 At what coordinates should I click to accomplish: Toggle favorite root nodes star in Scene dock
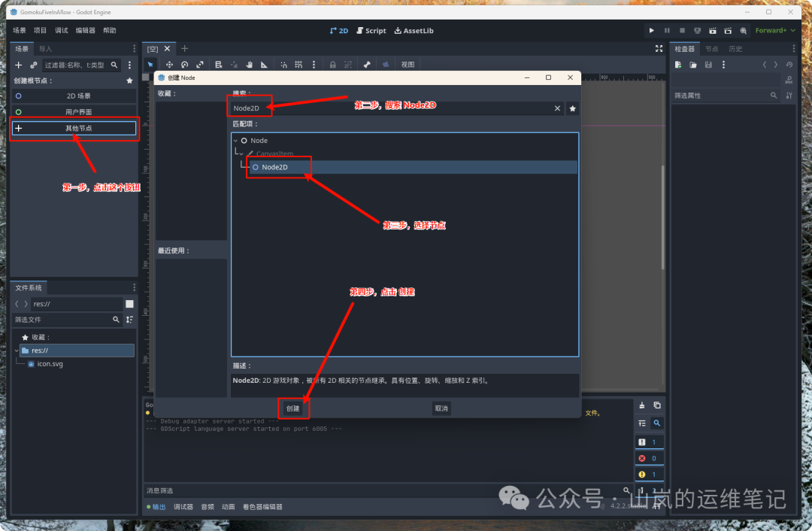click(x=129, y=80)
